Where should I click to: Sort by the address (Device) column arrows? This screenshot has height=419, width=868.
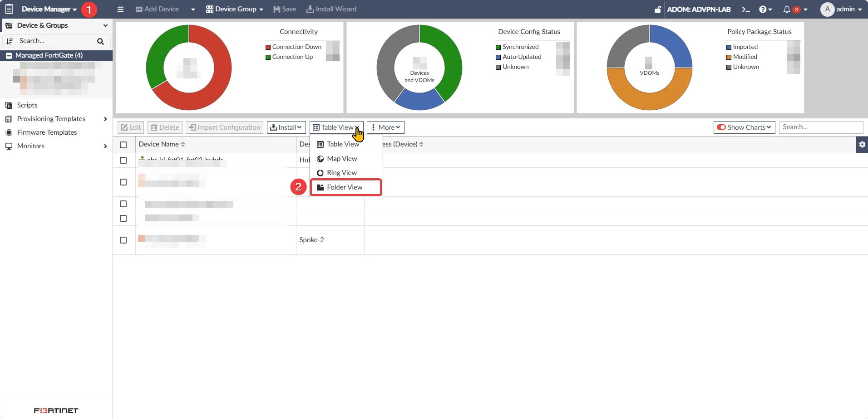421,144
